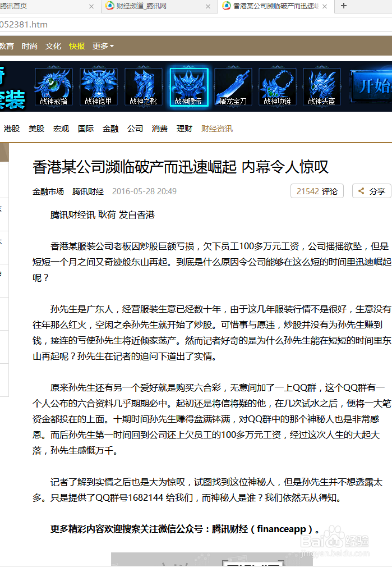This screenshot has width=392, height=567.
Task: Click the QQ群号1682144 text in article
Action: [x=130, y=498]
